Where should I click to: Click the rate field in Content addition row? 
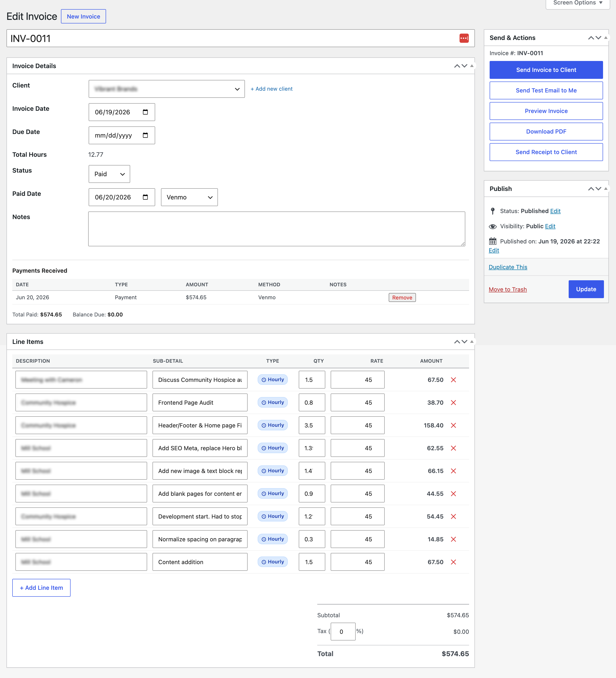point(357,562)
